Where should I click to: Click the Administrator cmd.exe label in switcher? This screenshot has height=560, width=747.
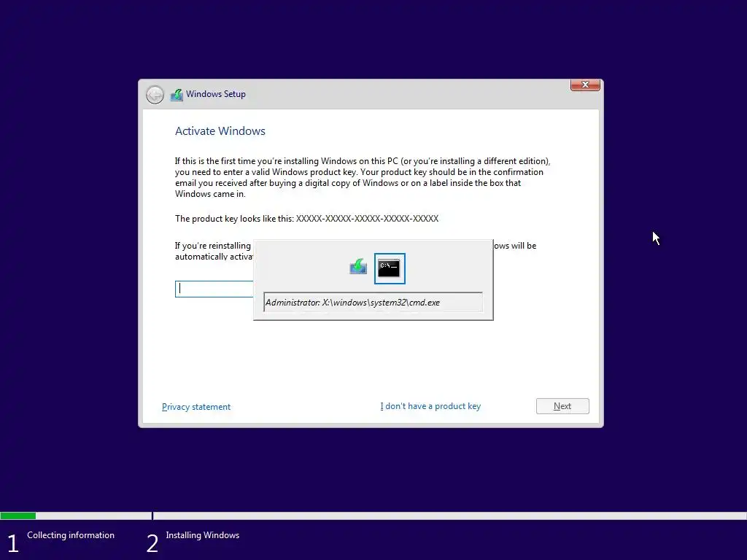click(x=373, y=303)
